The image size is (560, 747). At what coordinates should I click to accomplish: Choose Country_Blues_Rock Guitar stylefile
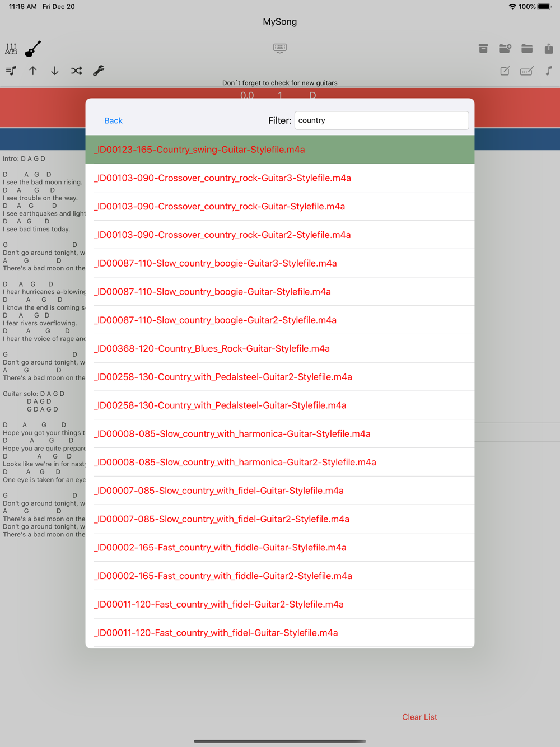pos(280,348)
